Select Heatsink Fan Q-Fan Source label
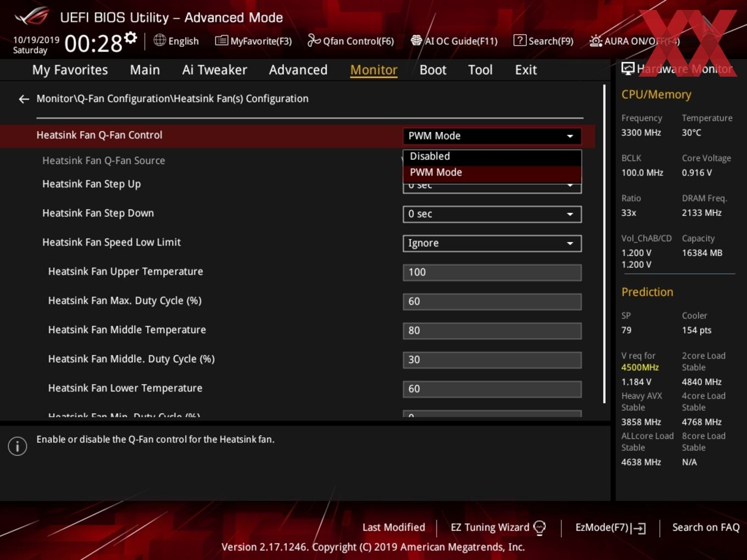 coord(104,161)
